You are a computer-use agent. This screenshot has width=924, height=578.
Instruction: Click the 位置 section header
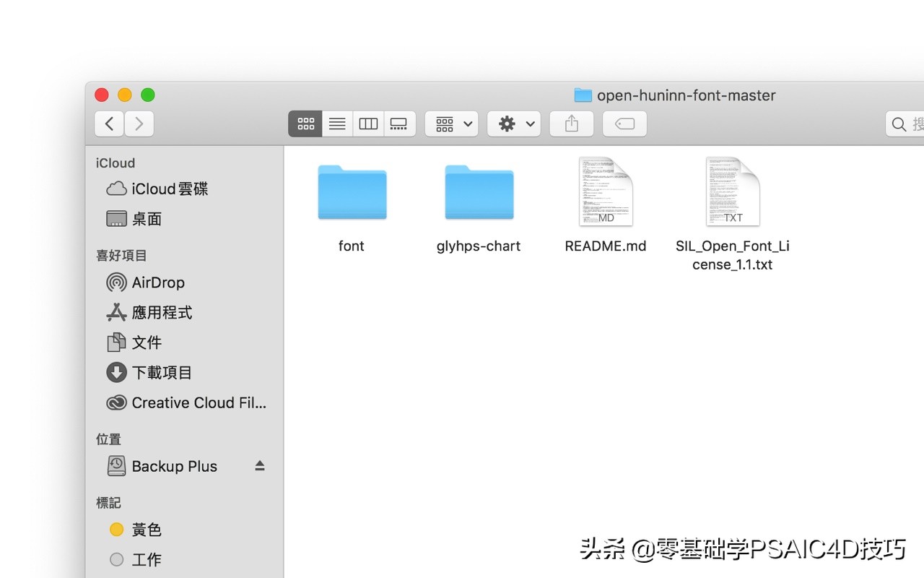[x=108, y=439]
